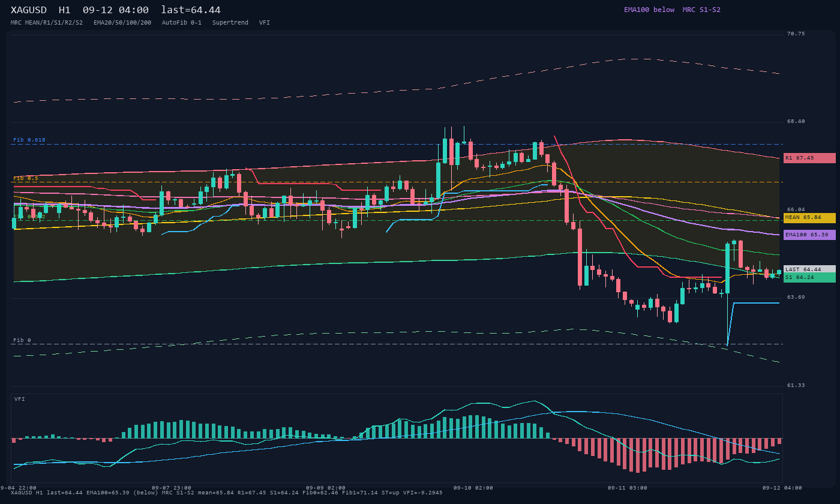
Task: Click the 09-07 23:00 time axis label
Action: point(172,488)
